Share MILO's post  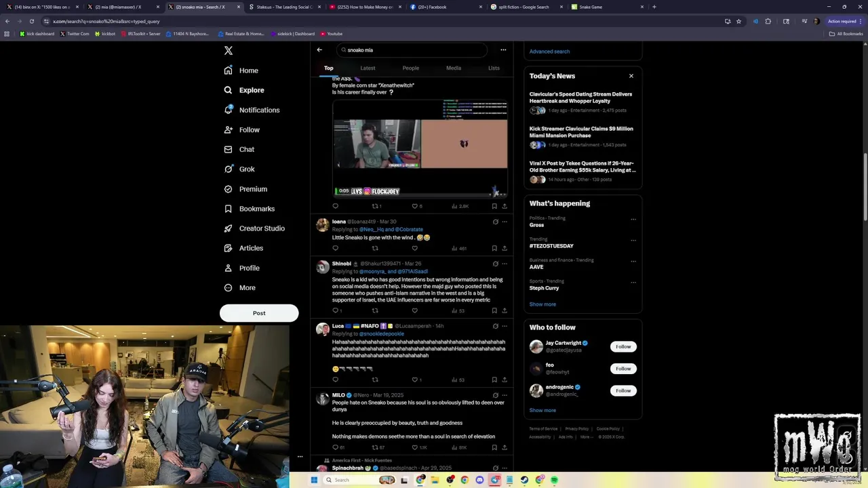(x=505, y=447)
